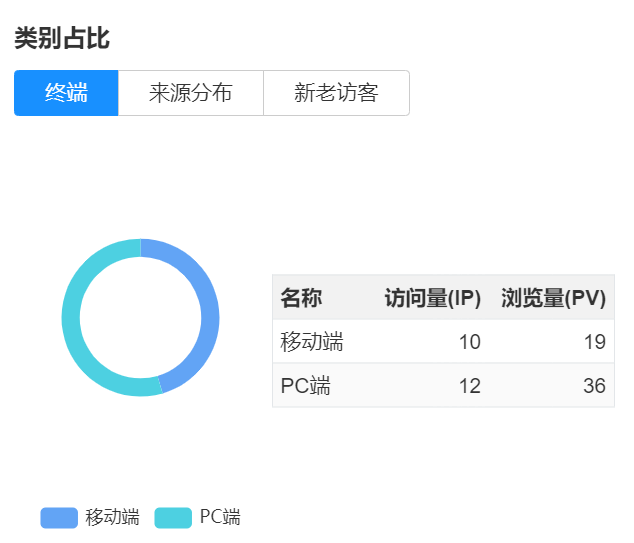Viewport: 634px width, 543px height.
Task: Select the 终端 tab
Action: click(66, 93)
